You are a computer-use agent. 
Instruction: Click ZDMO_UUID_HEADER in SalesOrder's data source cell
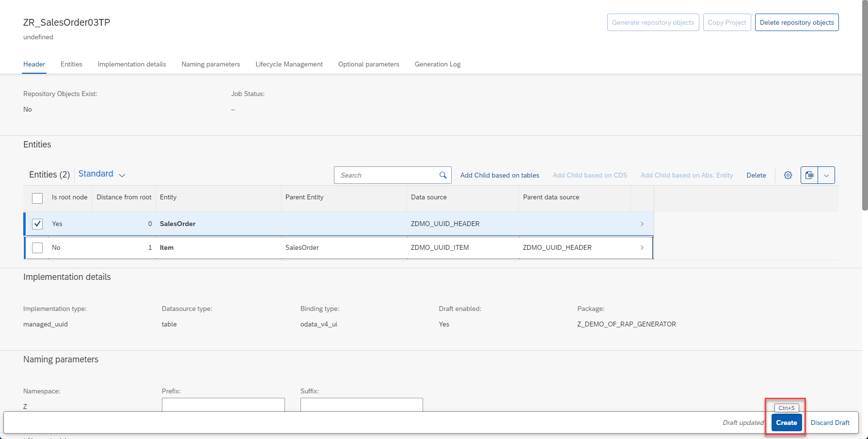(445, 224)
